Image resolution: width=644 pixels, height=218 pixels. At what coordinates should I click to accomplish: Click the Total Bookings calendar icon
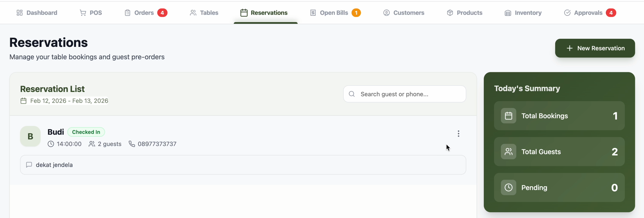[508, 116]
